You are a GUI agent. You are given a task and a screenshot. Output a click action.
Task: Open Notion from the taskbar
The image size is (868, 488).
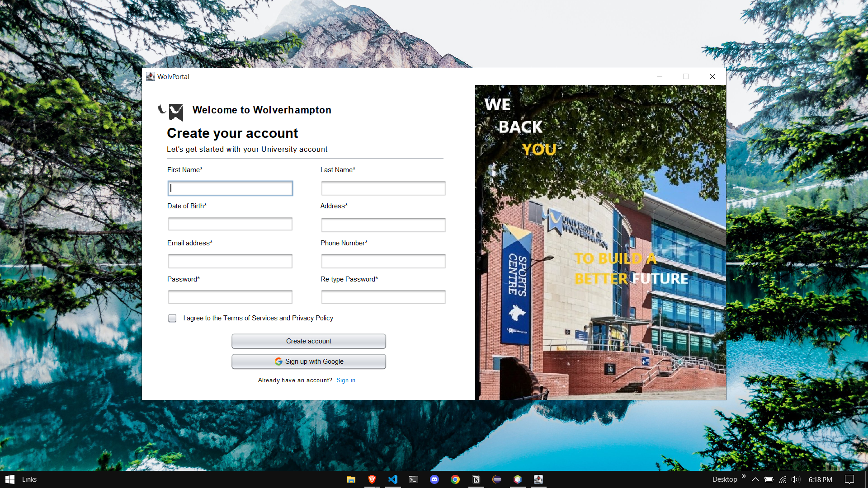(x=476, y=479)
